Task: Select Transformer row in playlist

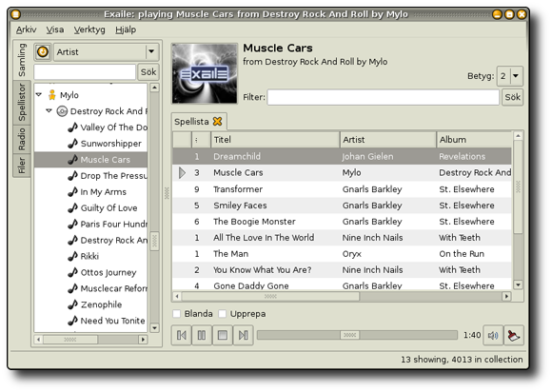Action: pyautogui.click(x=342, y=189)
